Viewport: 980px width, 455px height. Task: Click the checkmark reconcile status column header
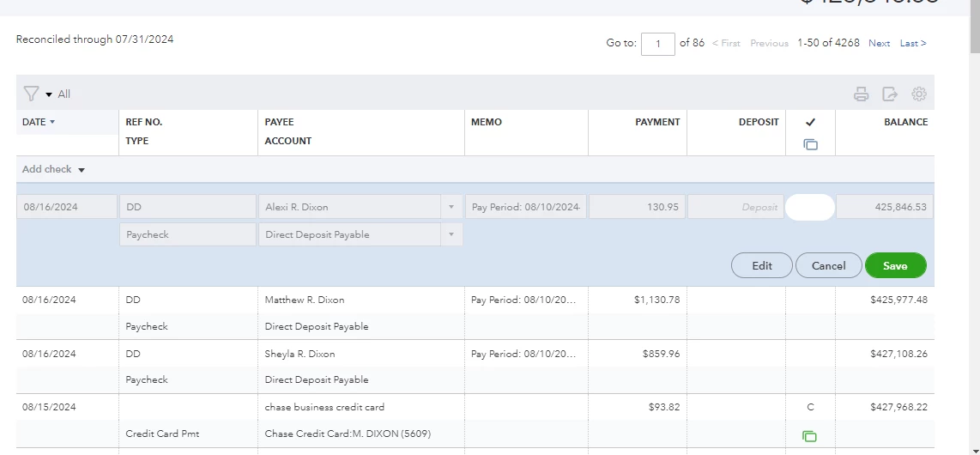[810, 122]
